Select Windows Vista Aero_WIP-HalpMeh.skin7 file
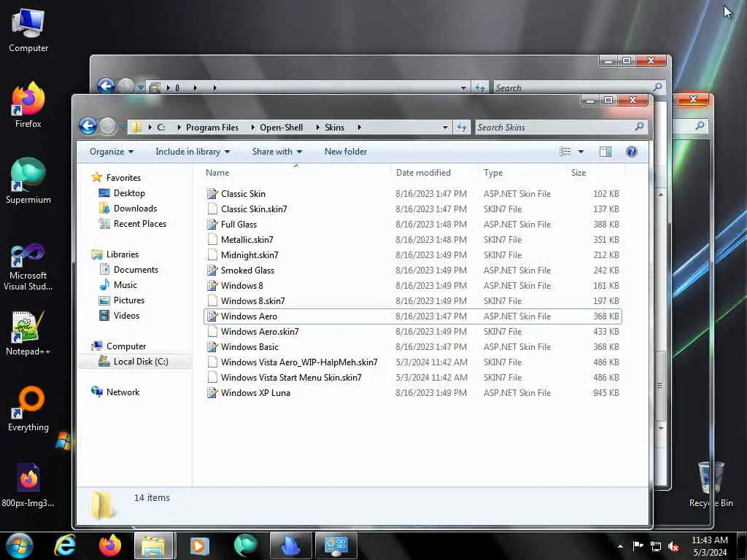Image resolution: width=747 pixels, height=560 pixels. pos(413,362)
